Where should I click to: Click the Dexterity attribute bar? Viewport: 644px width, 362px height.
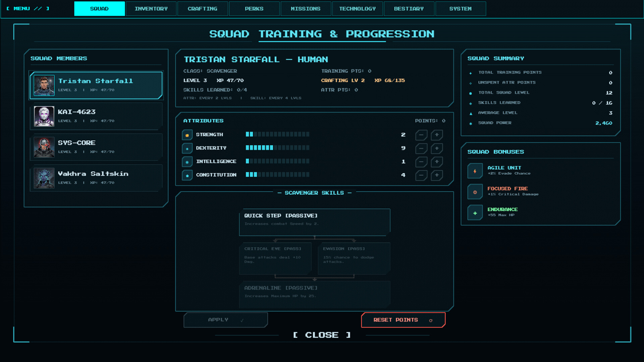coord(277,148)
